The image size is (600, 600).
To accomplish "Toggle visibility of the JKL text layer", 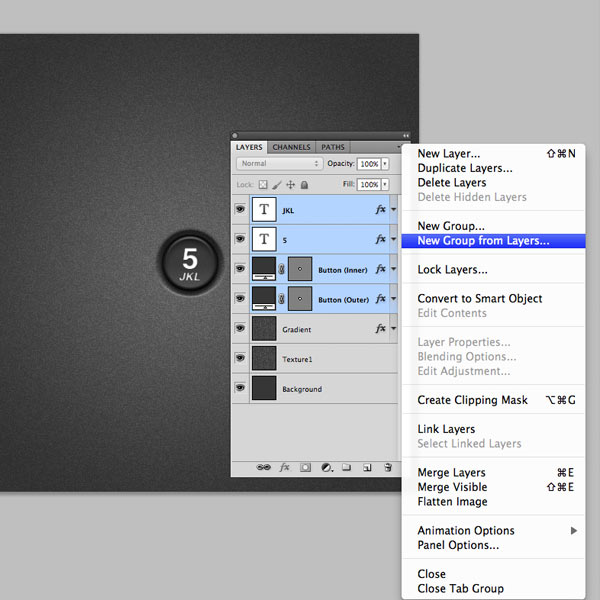I will pos(240,209).
